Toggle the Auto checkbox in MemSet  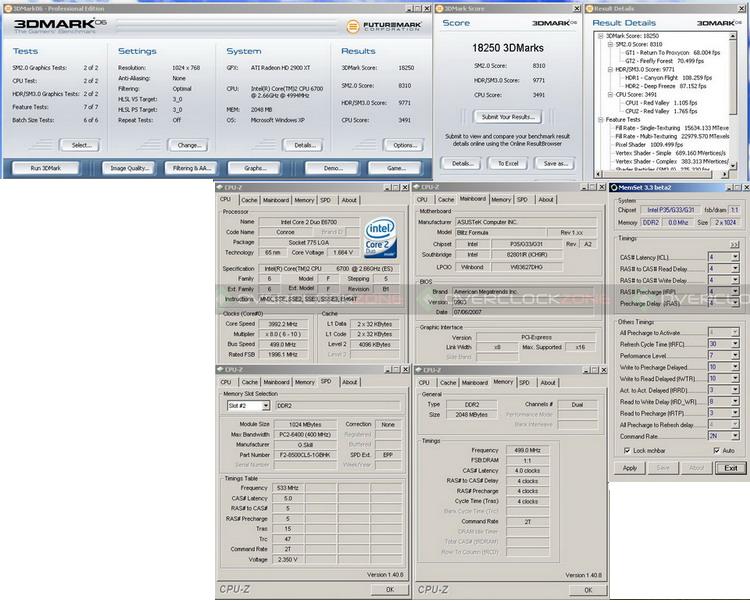pyautogui.click(x=716, y=450)
